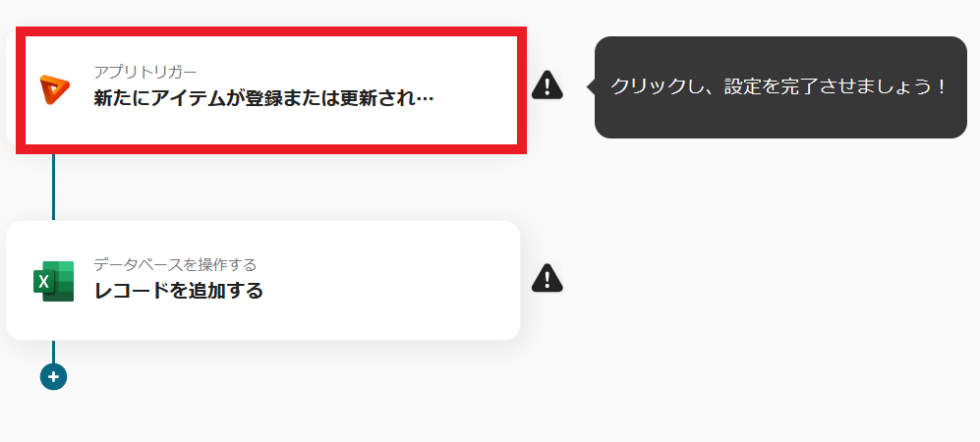
Task: Click the クリックし、設定を完了させましょう！ tooltip
Action: pyautogui.click(x=780, y=86)
